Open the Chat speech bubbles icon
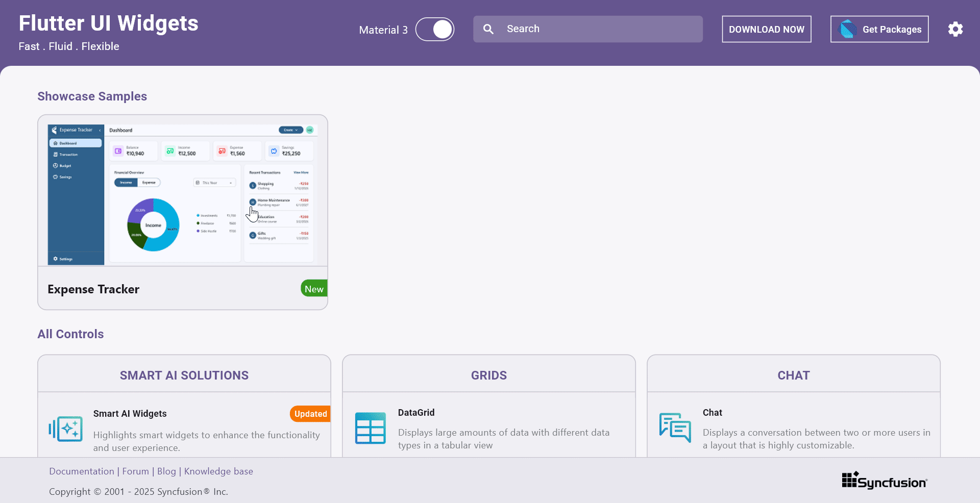The image size is (980, 503). pyautogui.click(x=675, y=428)
